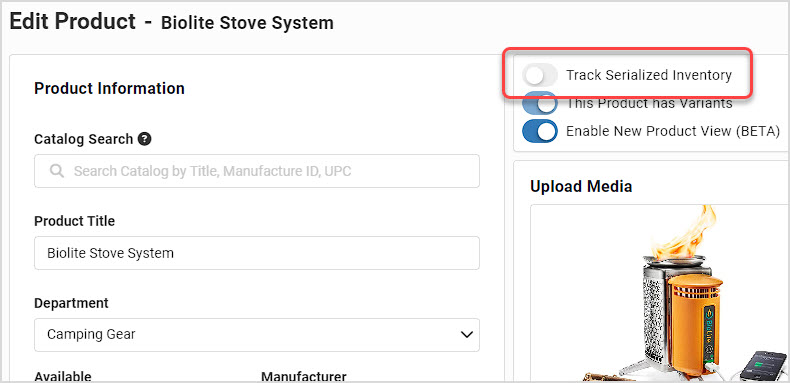
Task: Open the Department dropdown showing Camping Gear
Action: [257, 335]
